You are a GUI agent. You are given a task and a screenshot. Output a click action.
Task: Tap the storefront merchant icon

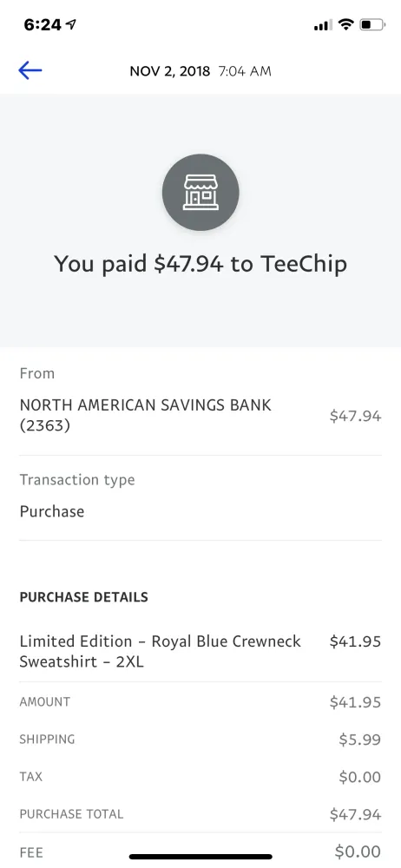tap(200, 193)
